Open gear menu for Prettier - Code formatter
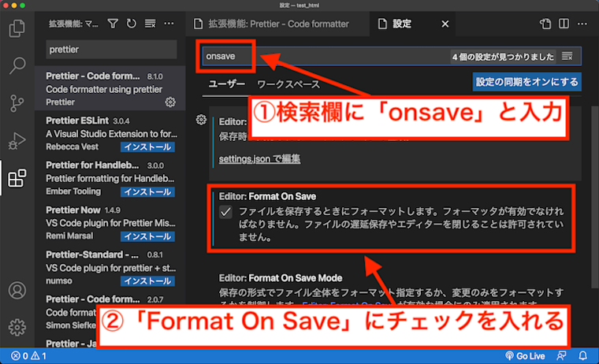The height and width of the screenshot is (364, 599). point(170,102)
